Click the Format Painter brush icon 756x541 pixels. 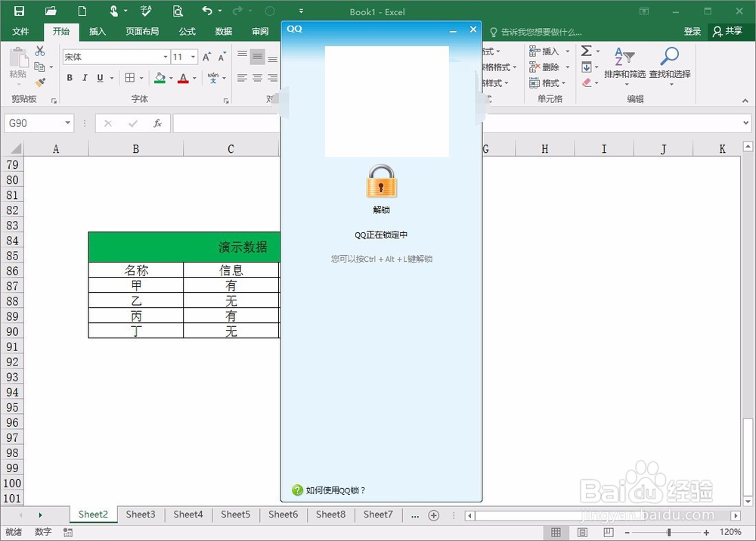pyautogui.click(x=41, y=82)
